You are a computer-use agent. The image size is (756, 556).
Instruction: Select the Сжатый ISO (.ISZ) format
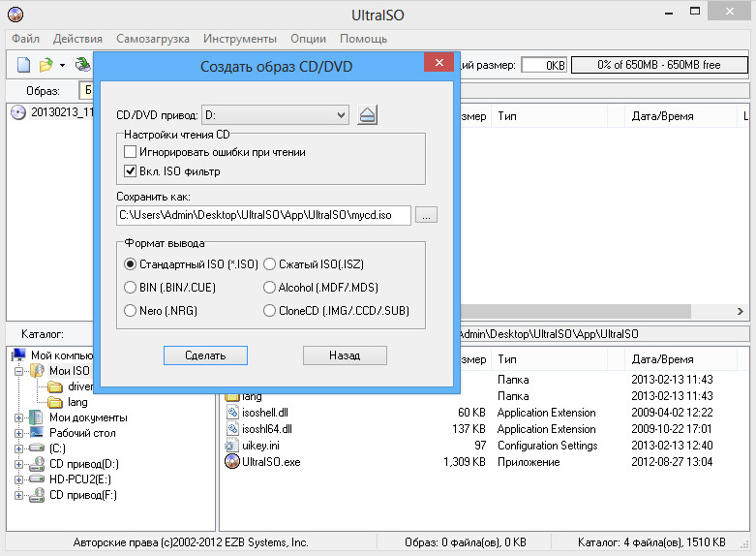(270, 263)
